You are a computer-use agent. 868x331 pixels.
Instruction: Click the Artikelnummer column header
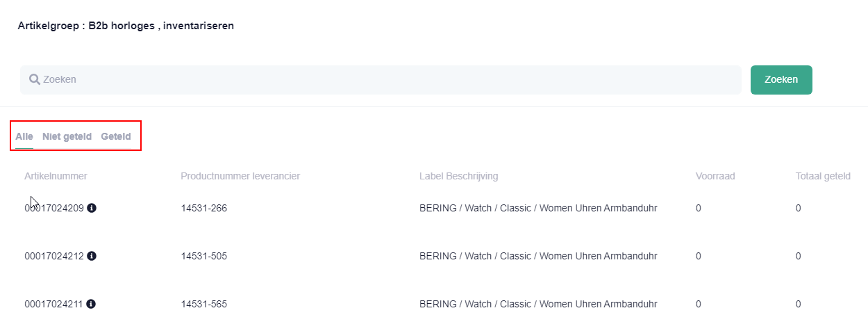point(56,176)
